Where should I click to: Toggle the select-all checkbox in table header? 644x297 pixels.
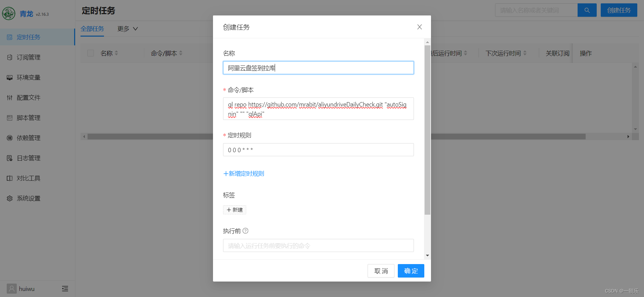(x=91, y=53)
